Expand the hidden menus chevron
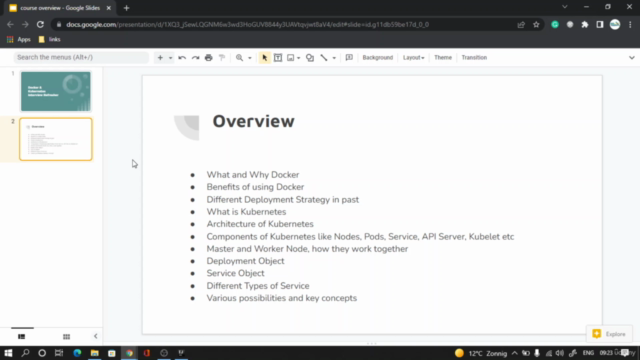Viewport: 640px width, 360px height. (631, 58)
